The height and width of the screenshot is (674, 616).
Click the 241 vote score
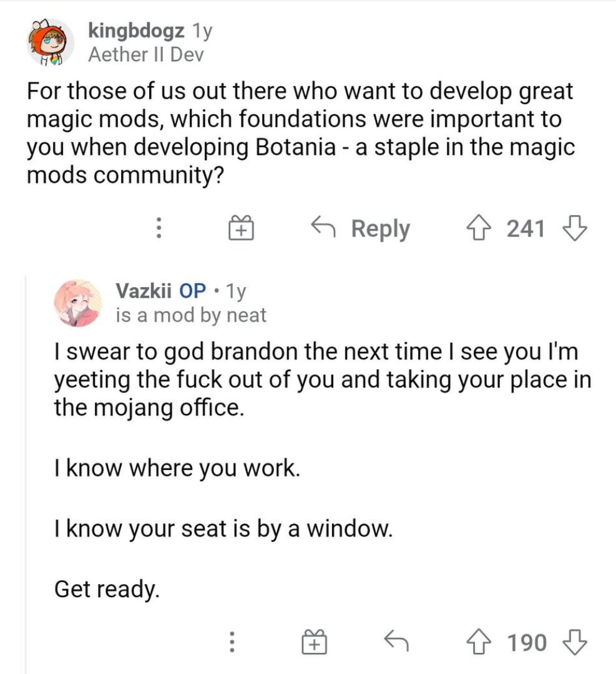pyautogui.click(x=526, y=228)
